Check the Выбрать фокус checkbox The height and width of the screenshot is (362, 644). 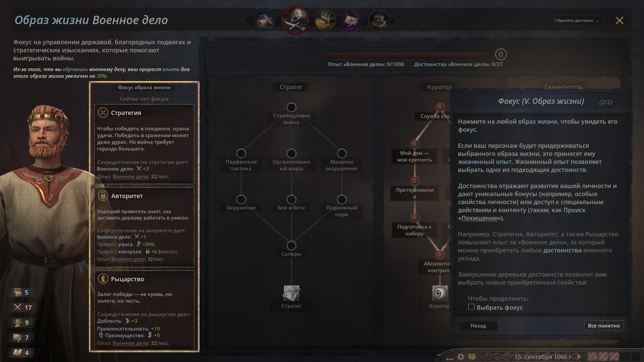(471, 307)
